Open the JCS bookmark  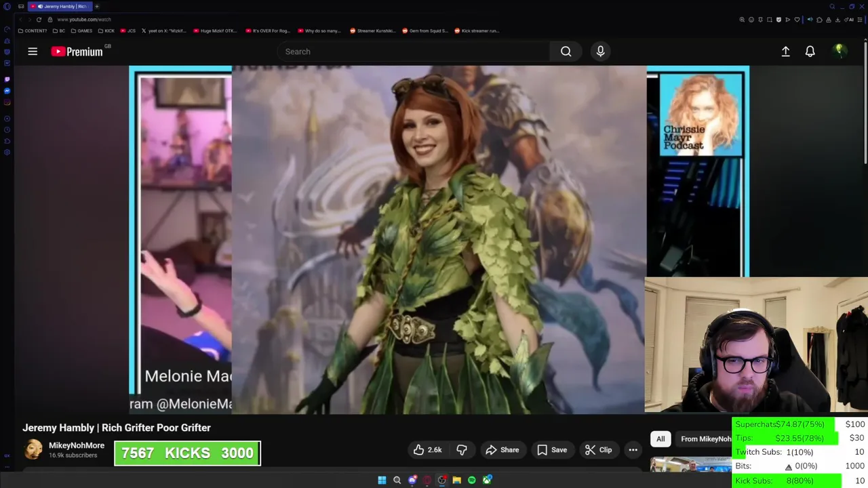[128, 30]
